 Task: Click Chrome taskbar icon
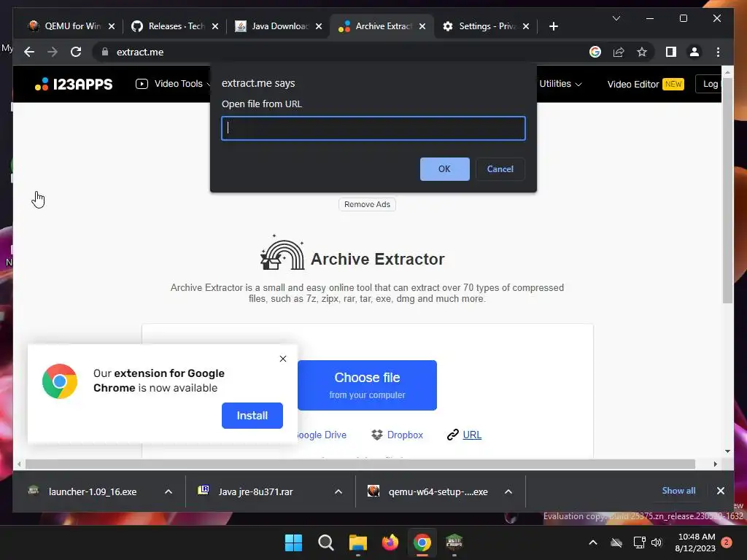(422, 542)
